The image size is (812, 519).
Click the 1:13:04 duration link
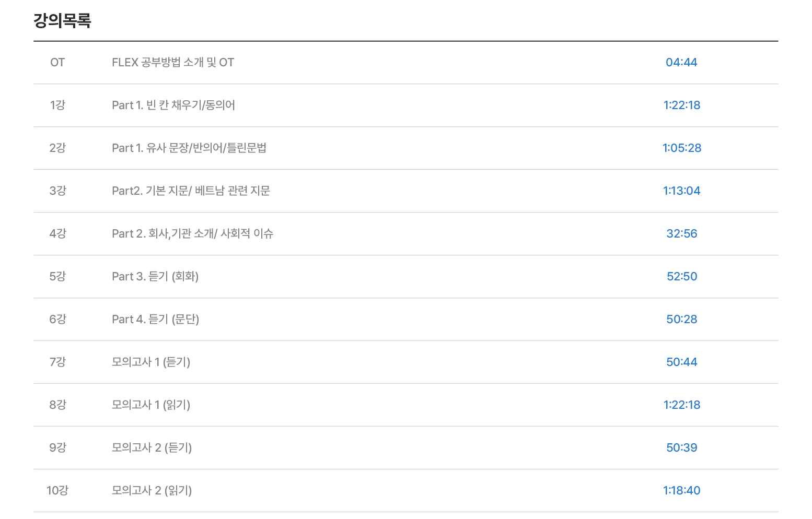click(681, 191)
